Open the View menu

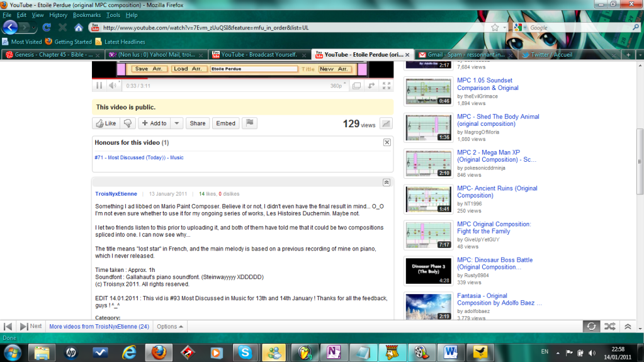37,15
